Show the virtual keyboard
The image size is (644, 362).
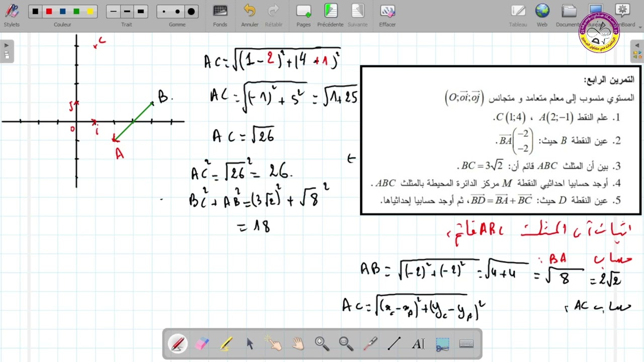466,344
